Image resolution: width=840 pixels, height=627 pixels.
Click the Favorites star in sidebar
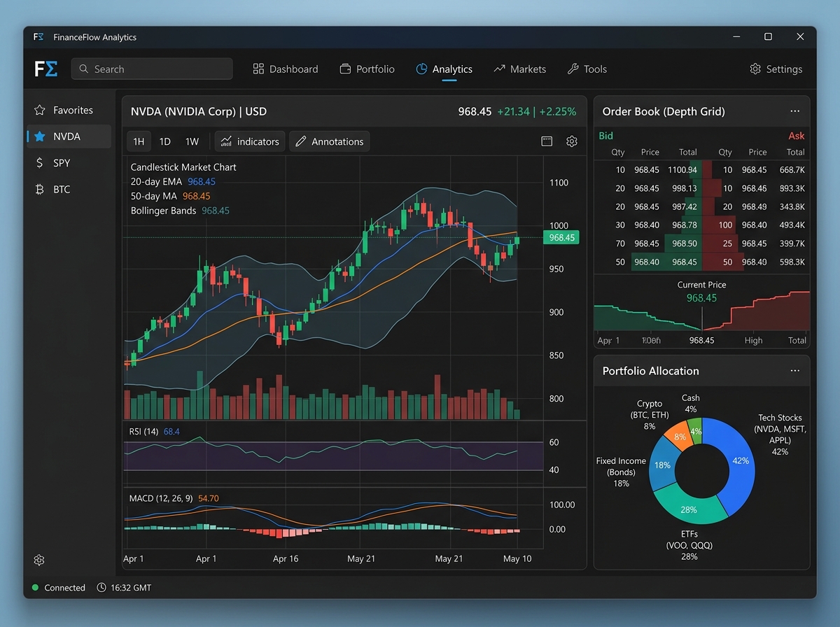(40, 110)
